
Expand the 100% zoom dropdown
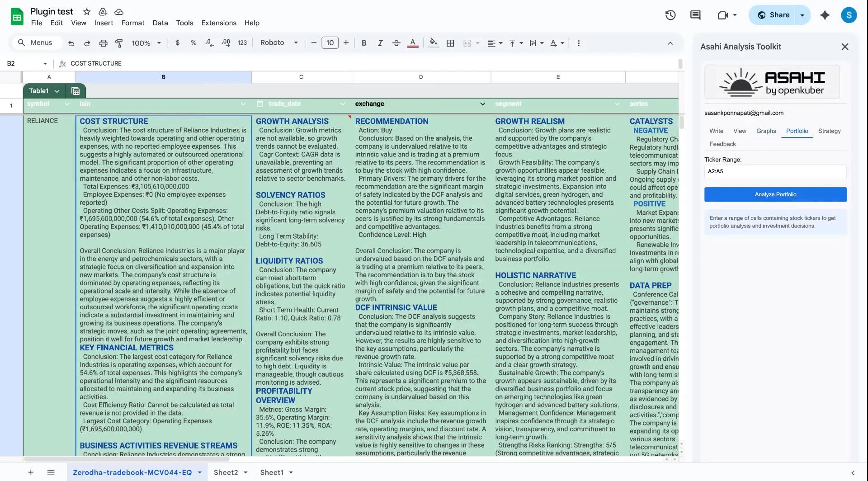pos(146,43)
